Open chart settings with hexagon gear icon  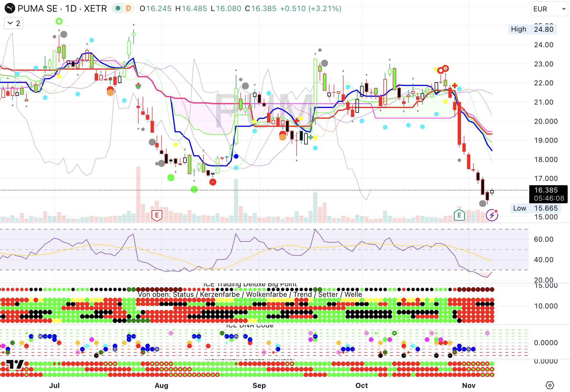coord(550,385)
